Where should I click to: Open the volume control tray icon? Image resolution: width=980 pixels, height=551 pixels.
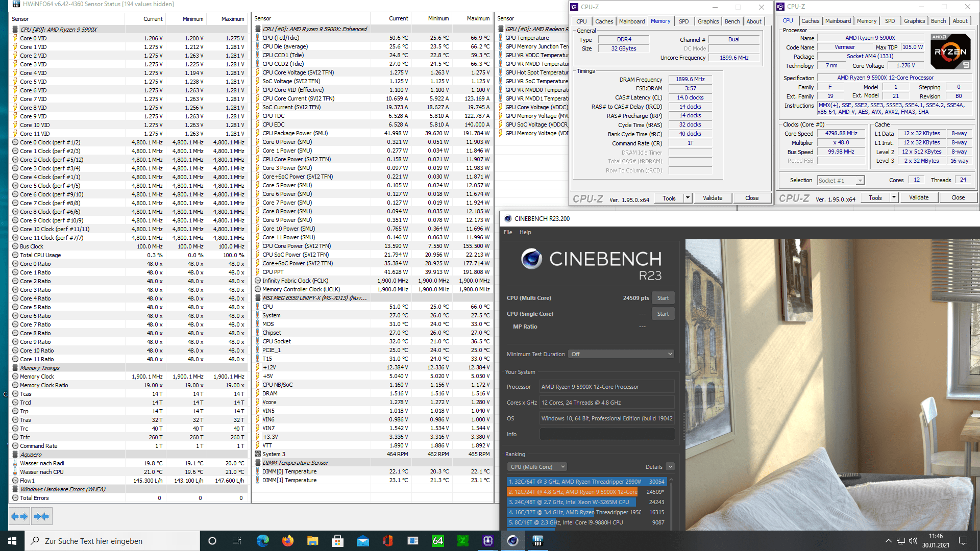tap(913, 541)
